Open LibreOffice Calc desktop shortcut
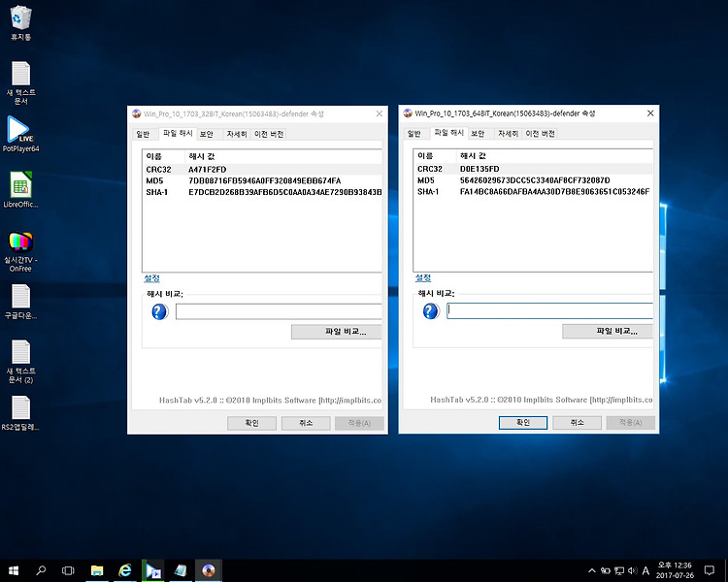Viewport: 728px width, 582px height. click(x=20, y=190)
